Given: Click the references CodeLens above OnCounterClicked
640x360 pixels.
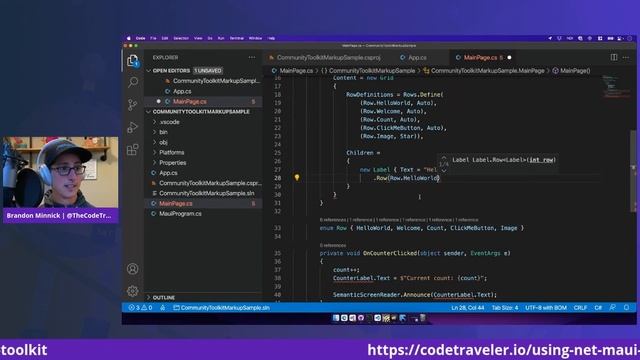Looking at the screenshot, I should [x=333, y=245].
